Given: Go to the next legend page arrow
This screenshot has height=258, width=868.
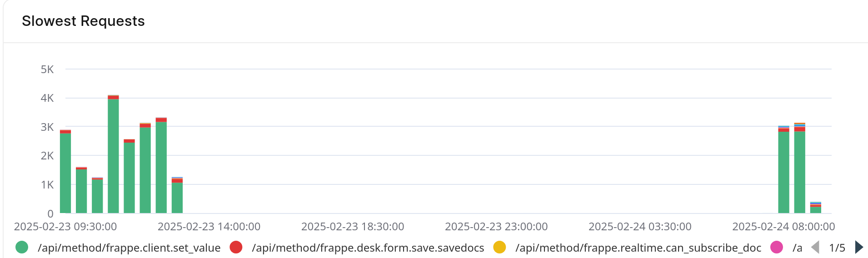Looking at the screenshot, I should (858, 248).
